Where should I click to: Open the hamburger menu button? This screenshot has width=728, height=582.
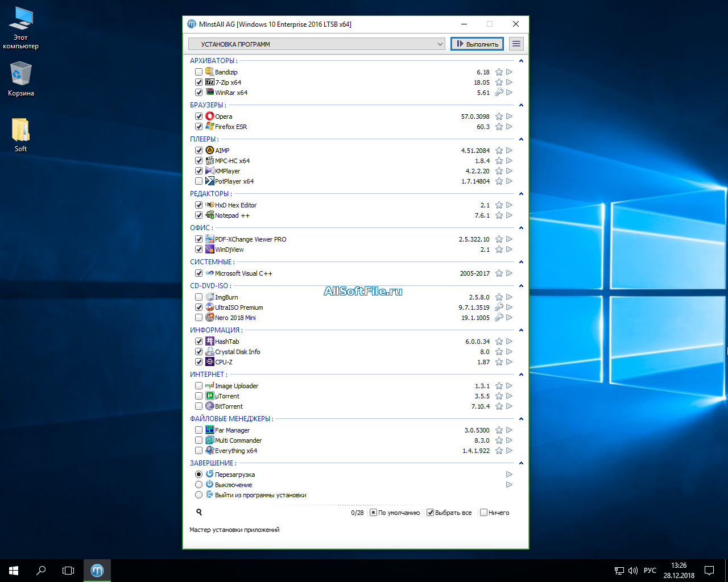[x=516, y=44]
